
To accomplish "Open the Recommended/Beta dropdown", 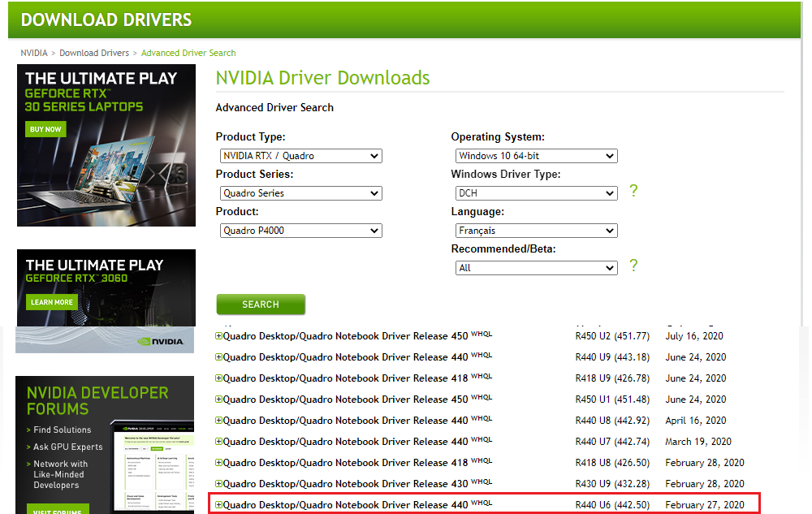I will pyautogui.click(x=536, y=268).
